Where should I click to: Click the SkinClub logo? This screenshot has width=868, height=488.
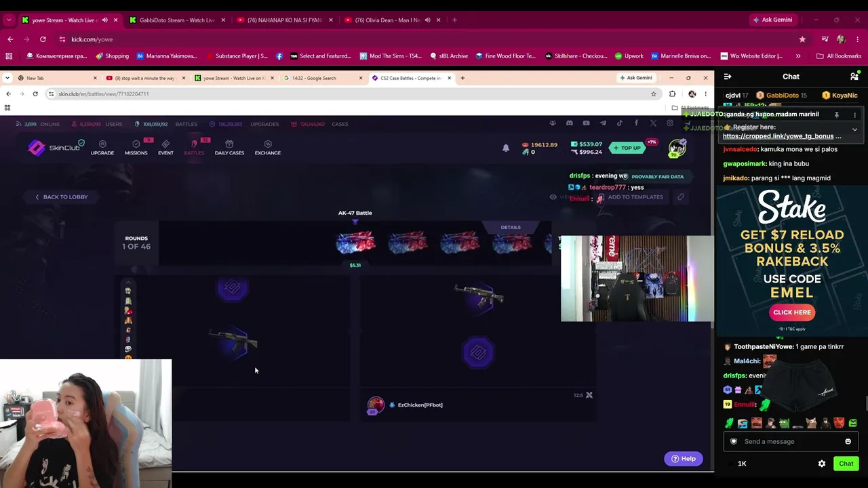click(56, 147)
